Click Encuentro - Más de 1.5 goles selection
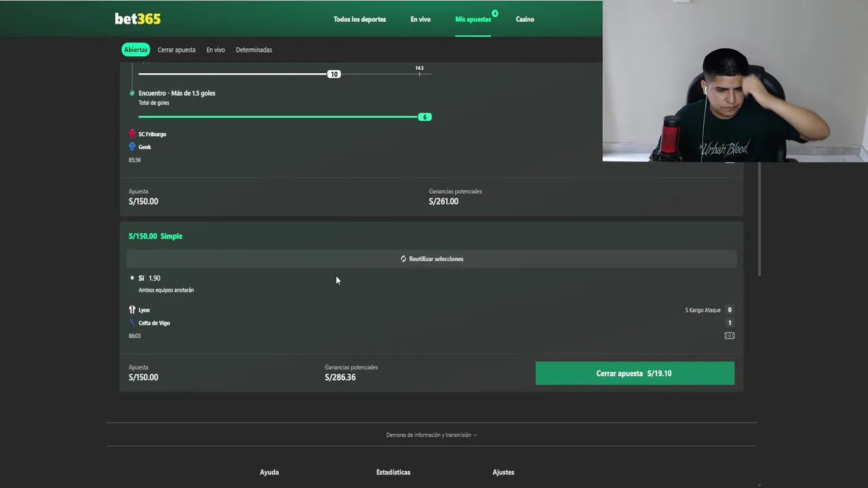The height and width of the screenshot is (488, 868). pyautogui.click(x=177, y=93)
